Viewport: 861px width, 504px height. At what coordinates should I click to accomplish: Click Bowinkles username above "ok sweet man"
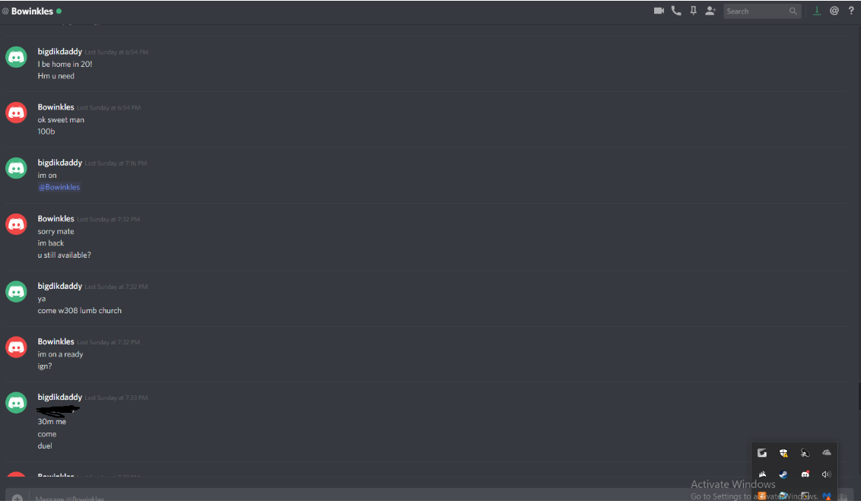[56, 107]
